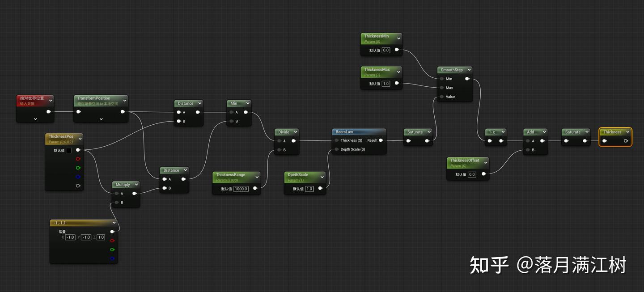Edit the ThicknessRange default value 1000.0 field
The width and height of the screenshot is (644, 292).
[241, 189]
